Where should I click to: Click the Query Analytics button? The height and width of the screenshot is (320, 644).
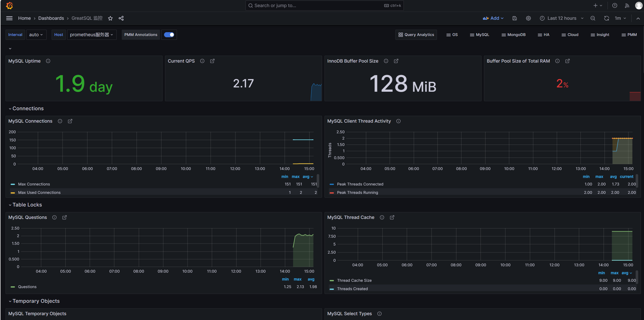pyautogui.click(x=416, y=35)
